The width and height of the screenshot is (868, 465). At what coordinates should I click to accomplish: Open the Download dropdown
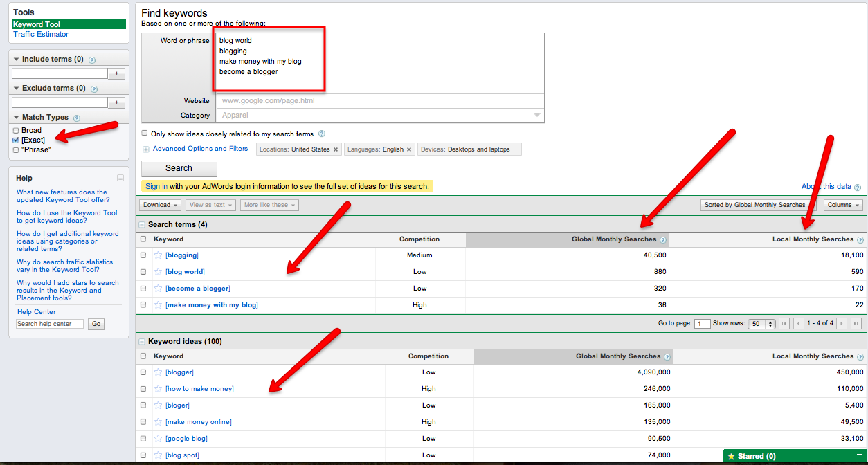tap(161, 205)
